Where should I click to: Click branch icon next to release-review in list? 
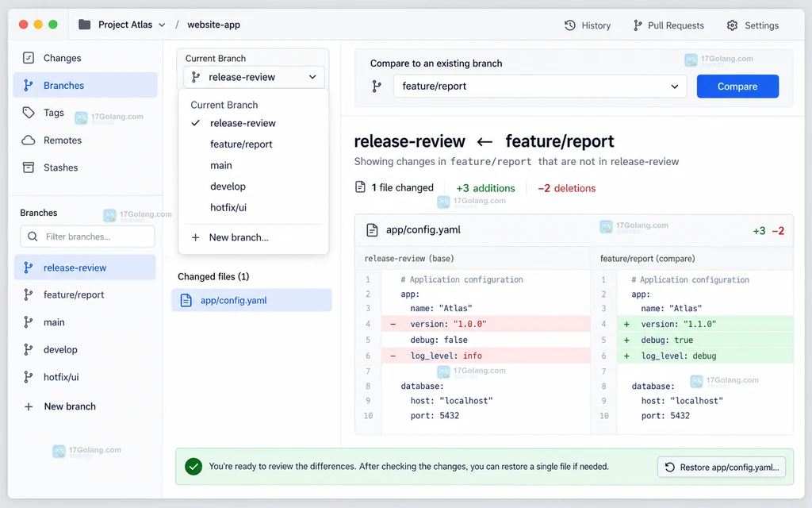[29, 267]
